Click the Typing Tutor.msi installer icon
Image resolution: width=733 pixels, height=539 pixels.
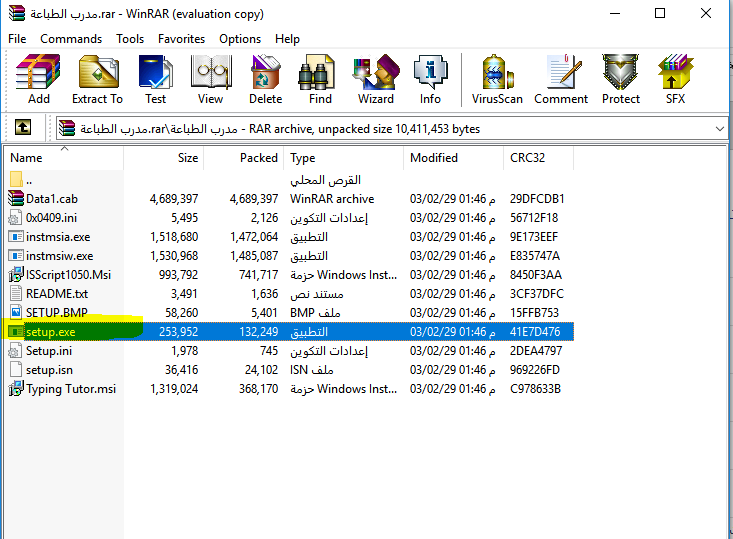[x=16, y=388]
